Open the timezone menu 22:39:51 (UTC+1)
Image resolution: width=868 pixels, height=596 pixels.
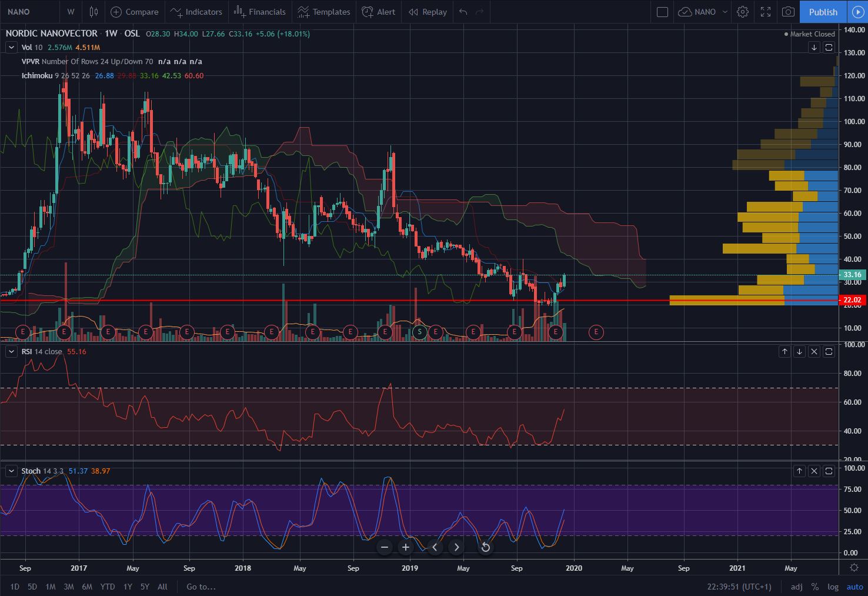(x=739, y=587)
